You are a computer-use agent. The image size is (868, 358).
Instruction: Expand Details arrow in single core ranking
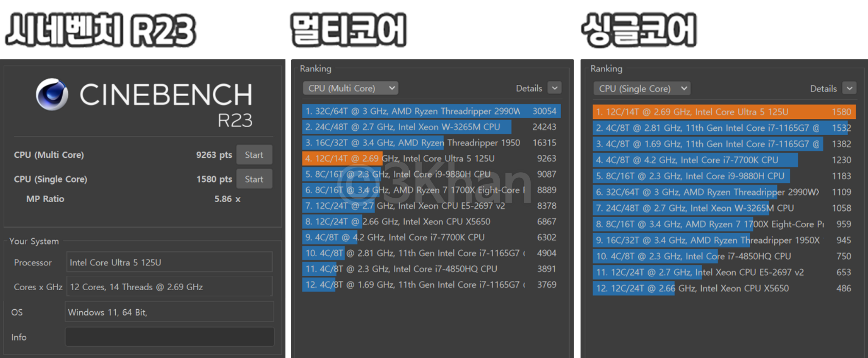(x=849, y=88)
